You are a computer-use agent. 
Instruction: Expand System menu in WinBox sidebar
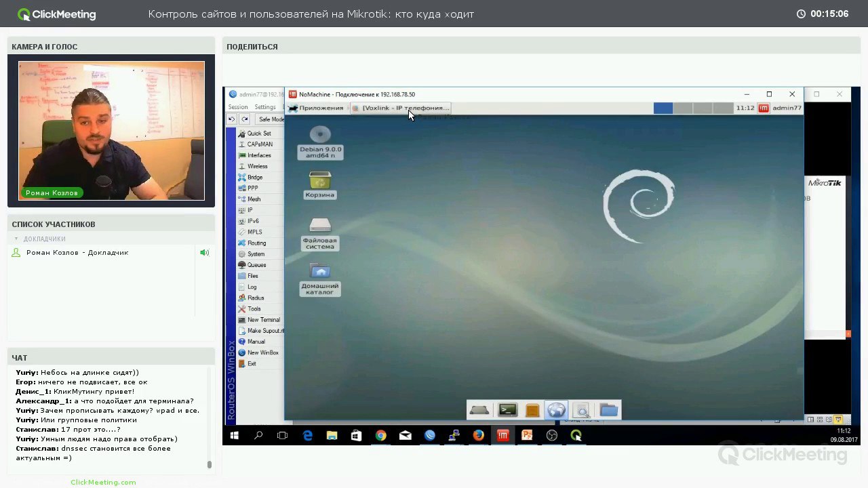pyautogui.click(x=252, y=254)
